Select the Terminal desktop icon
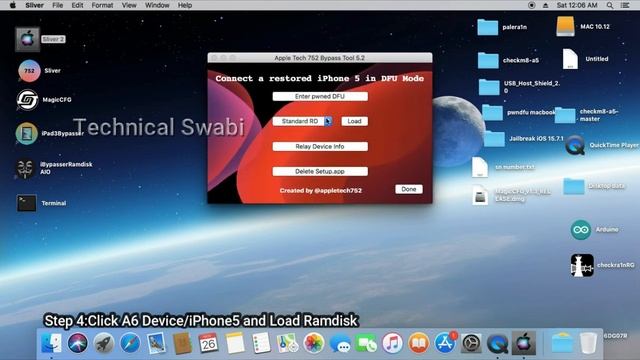This screenshot has height=360, width=640. [x=27, y=203]
